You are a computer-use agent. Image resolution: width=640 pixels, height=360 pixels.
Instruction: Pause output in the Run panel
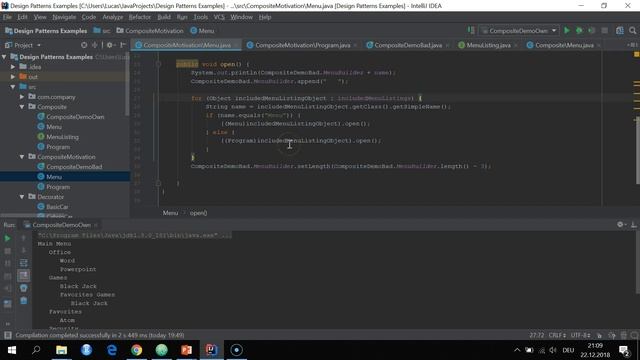click(x=7, y=263)
